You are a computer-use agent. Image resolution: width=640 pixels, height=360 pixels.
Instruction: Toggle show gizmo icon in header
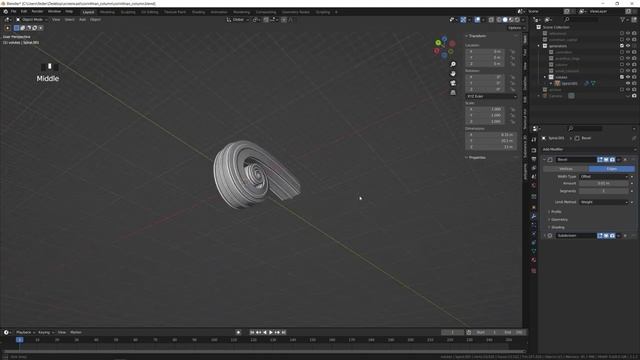463,20
